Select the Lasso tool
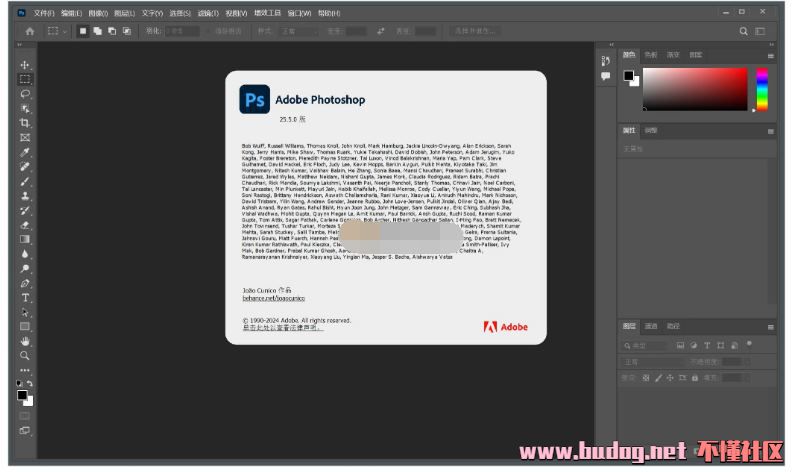The height and width of the screenshot is (472, 793). click(25, 94)
